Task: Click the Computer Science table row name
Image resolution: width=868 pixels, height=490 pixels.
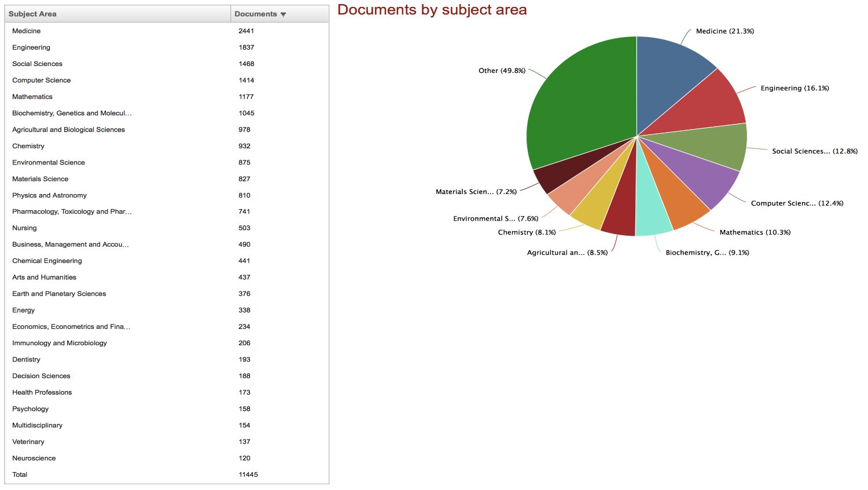Action: tap(42, 81)
